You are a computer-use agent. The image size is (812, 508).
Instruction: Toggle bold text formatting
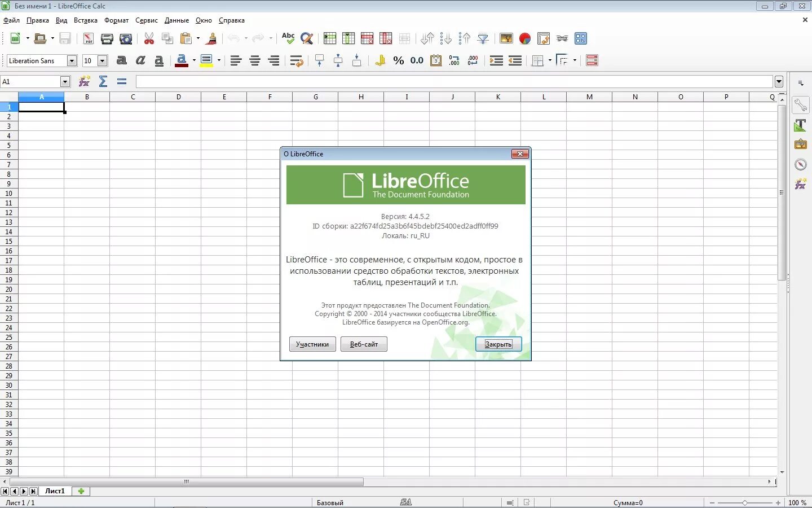pyautogui.click(x=122, y=60)
